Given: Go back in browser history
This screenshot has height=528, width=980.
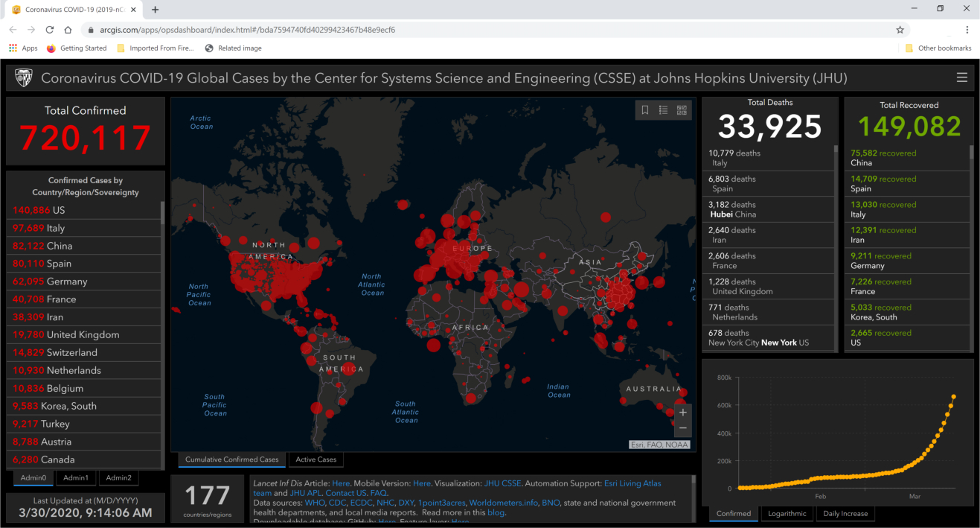Looking at the screenshot, I should pos(13,30).
